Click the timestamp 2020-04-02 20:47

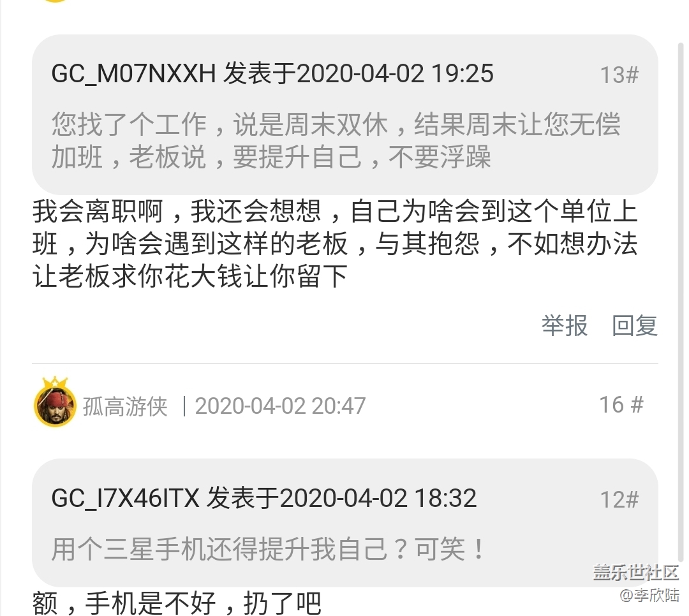point(280,406)
